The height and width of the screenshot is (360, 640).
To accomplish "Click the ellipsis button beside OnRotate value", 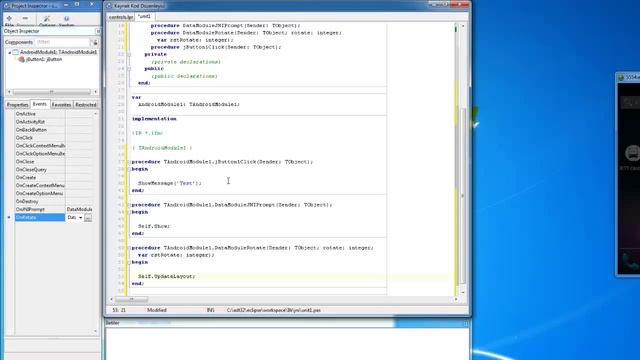I will [x=88, y=218].
